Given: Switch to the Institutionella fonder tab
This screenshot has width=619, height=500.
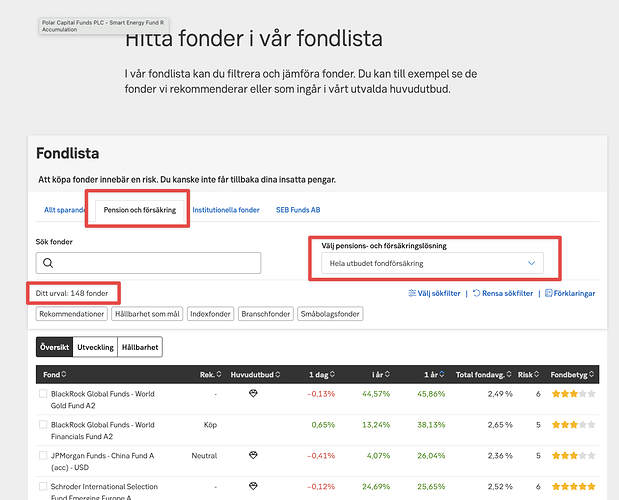Looking at the screenshot, I should coord(227,210).
